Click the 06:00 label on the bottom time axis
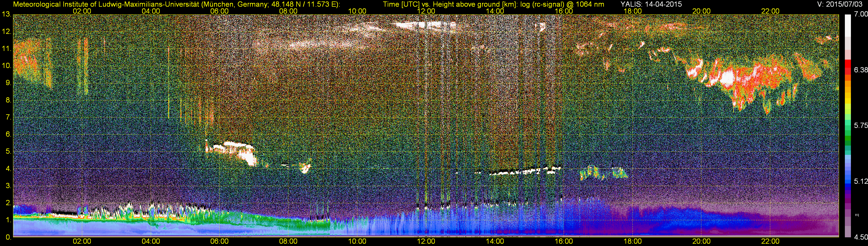Image resolution: width=868 pixels, height=246 pixels. pos(220,241)
